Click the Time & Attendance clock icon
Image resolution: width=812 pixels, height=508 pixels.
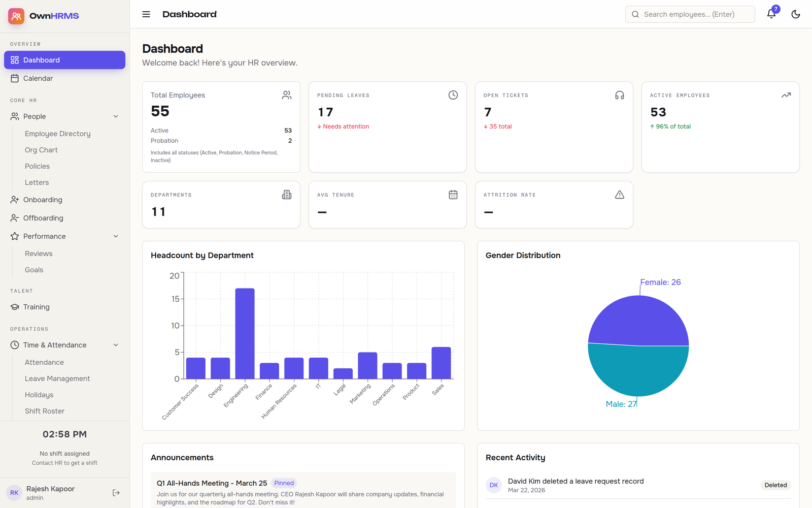15,345
